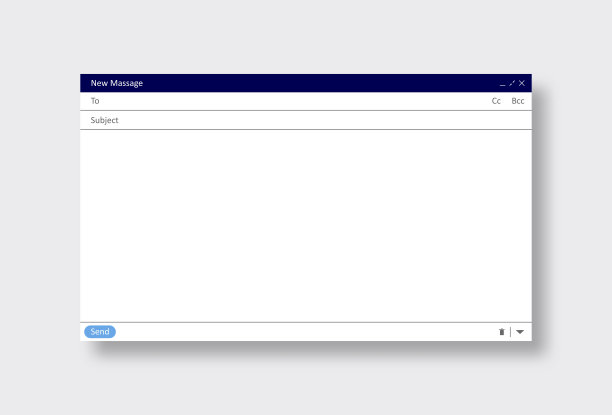The image size is (612, 415).
Task: Minimize the New Massage window
Action: (502, 84)
